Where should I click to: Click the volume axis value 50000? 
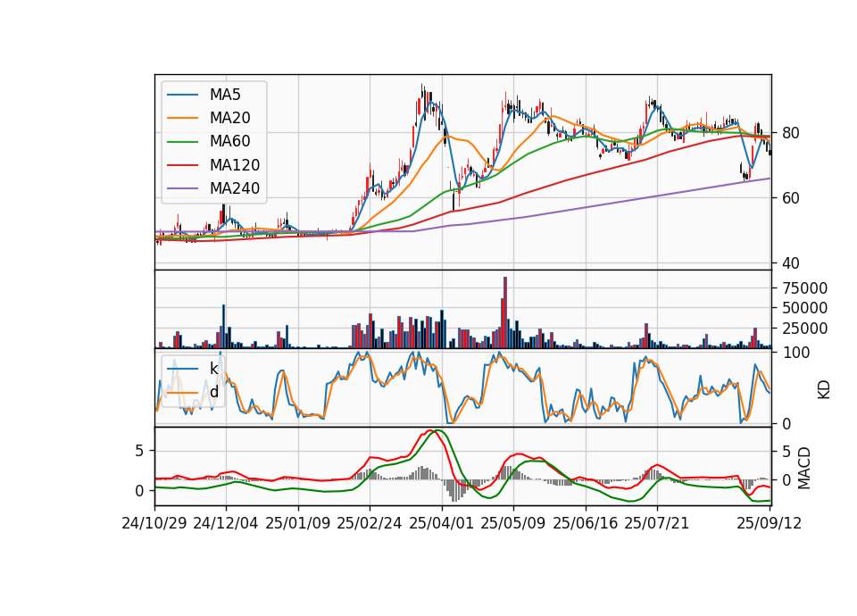tap(804, 308)
